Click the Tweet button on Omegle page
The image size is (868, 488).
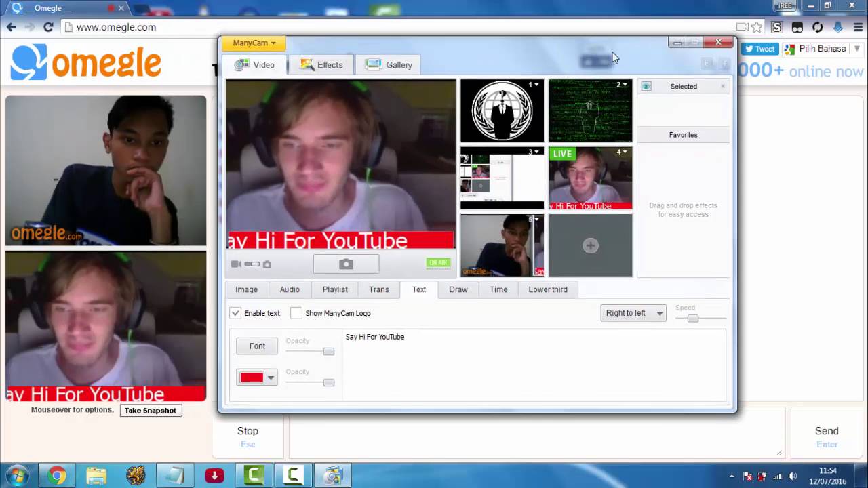coord(759,49)
